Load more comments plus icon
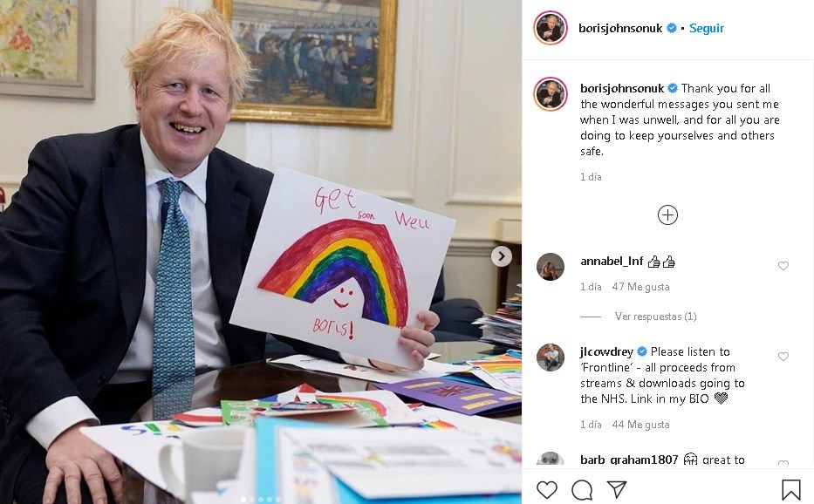 (667, 215)
